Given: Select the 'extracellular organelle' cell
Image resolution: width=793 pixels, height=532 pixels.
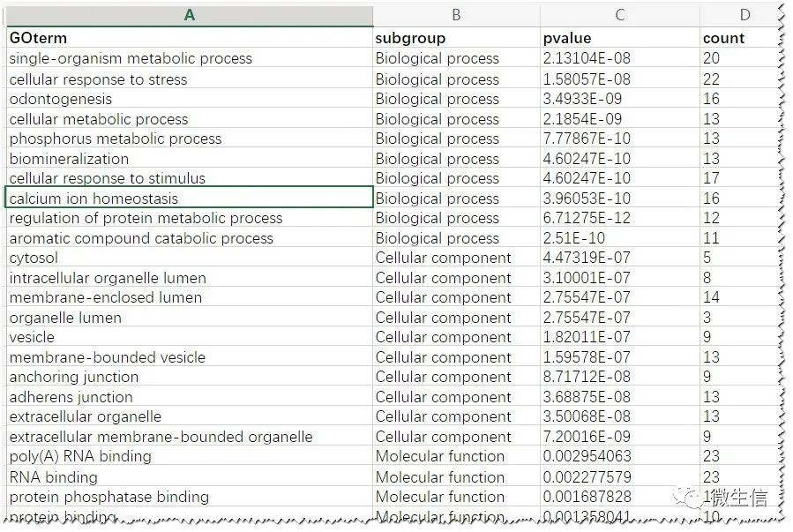Looking at the screenshot, I should [189, 416].
